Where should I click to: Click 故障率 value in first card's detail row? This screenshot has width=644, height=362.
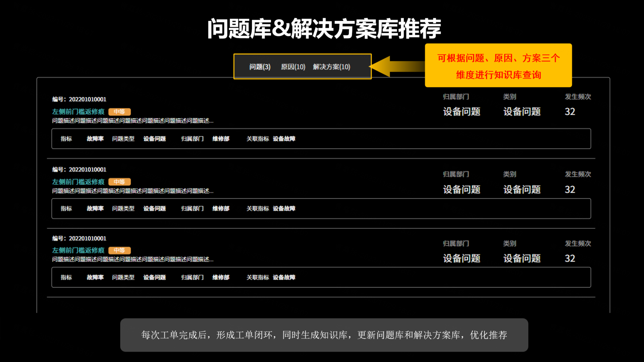[95, 139]
